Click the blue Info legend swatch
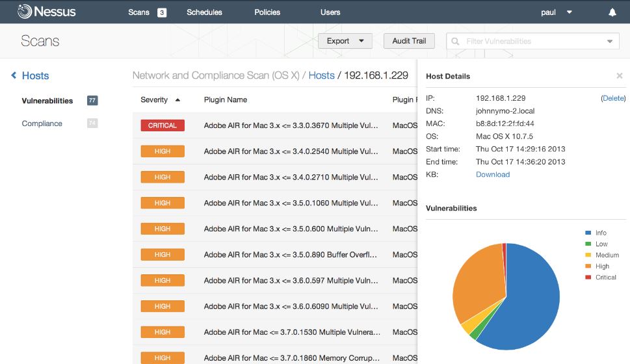630x364 pixels. pos(588,233)
